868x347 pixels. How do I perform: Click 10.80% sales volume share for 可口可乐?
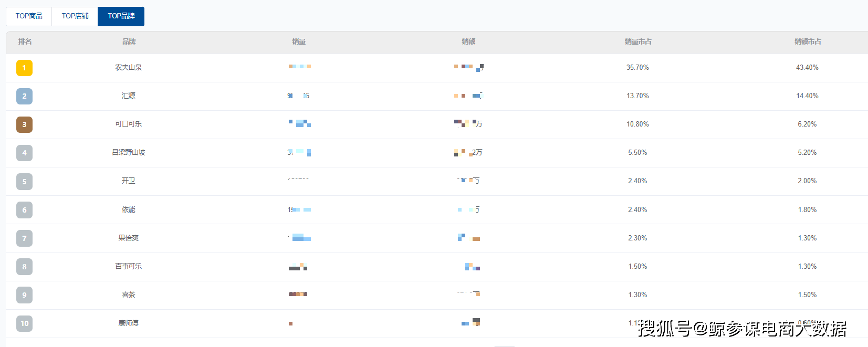coord(637,124)
